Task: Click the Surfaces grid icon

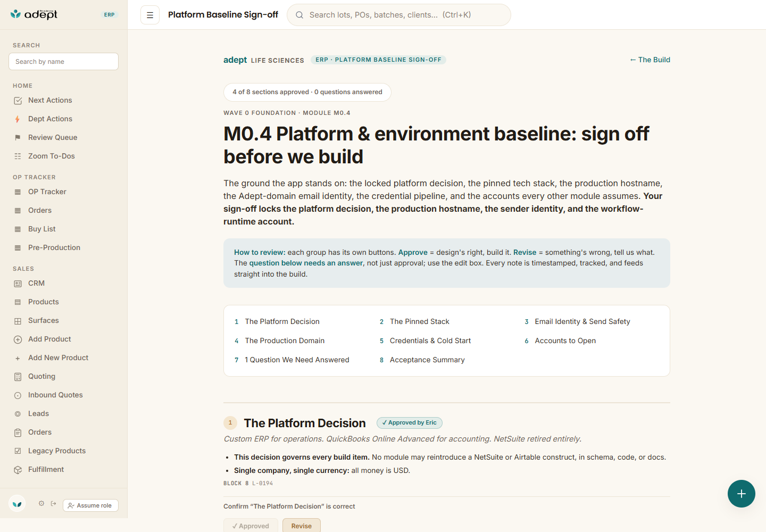Action: (18, 321)
